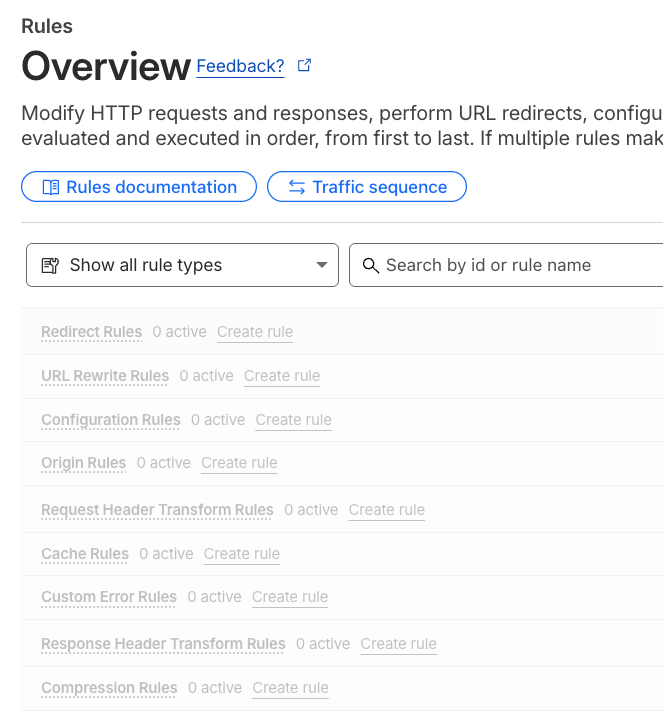
Task: Open Custom Error Rules section
Action: [x=109, y=597]
